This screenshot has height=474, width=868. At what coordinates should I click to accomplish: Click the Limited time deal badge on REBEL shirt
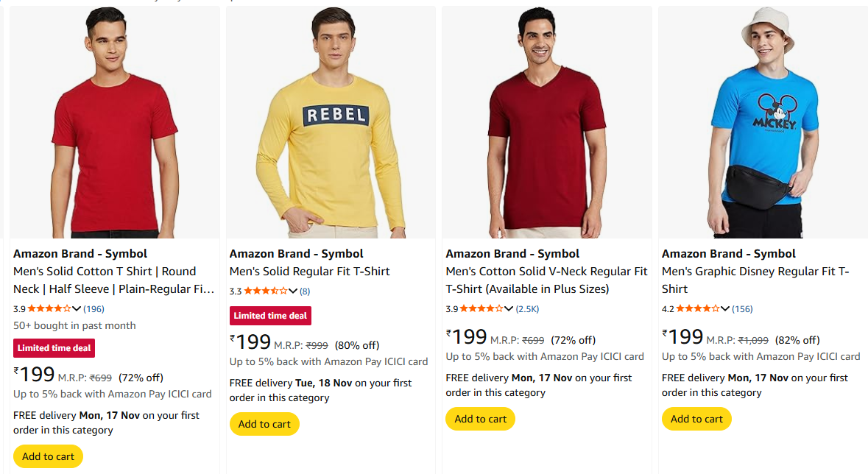point(270,316)
